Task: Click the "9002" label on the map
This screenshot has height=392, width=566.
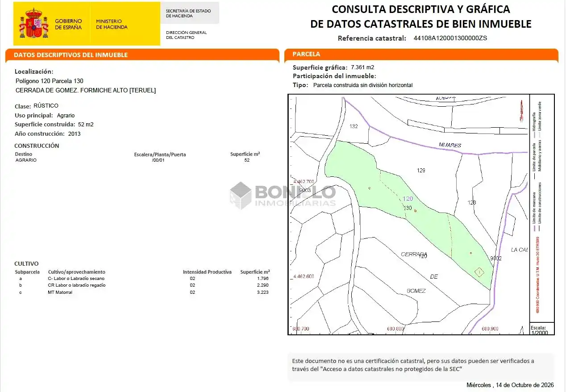Action: click(496, 259)
